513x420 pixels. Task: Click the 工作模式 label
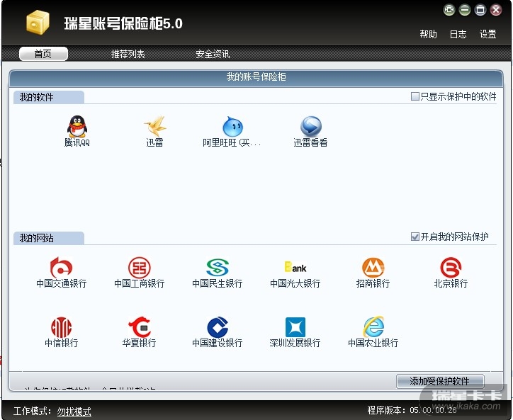[x=32, y=411]
